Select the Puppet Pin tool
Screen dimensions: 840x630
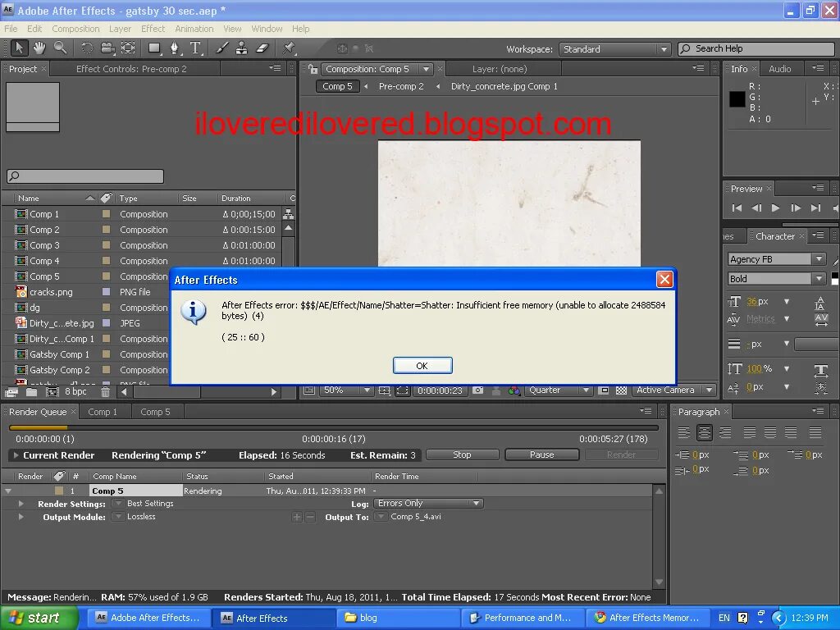[289, 48]
